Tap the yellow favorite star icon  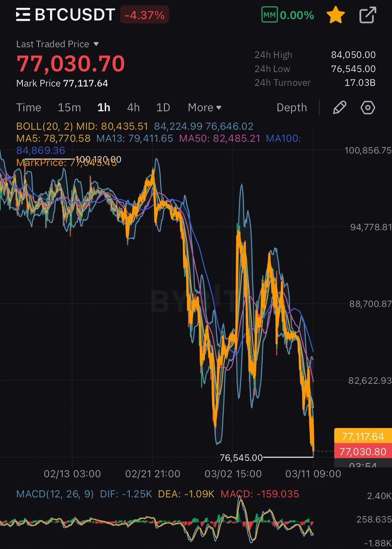point(336,15)
